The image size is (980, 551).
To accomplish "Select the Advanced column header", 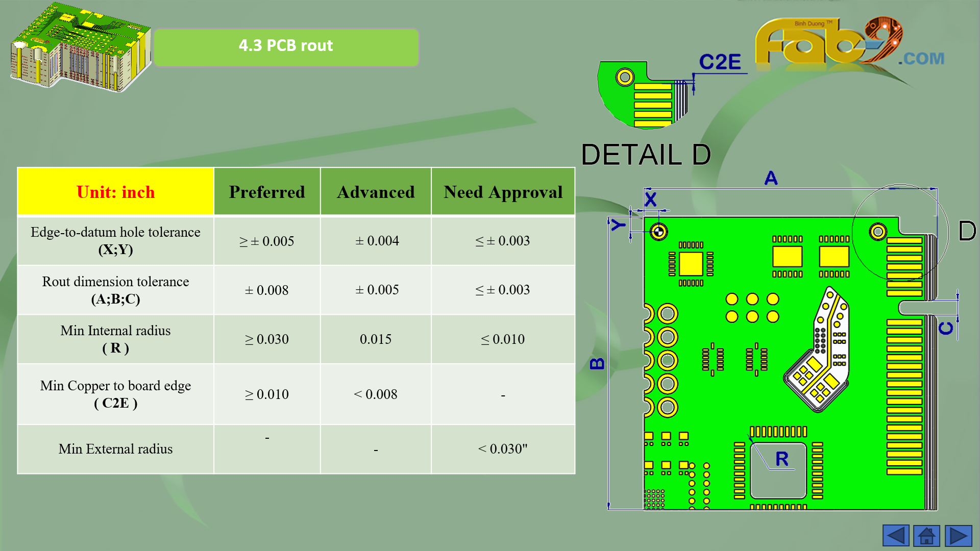I will click(x=376, y=192).
